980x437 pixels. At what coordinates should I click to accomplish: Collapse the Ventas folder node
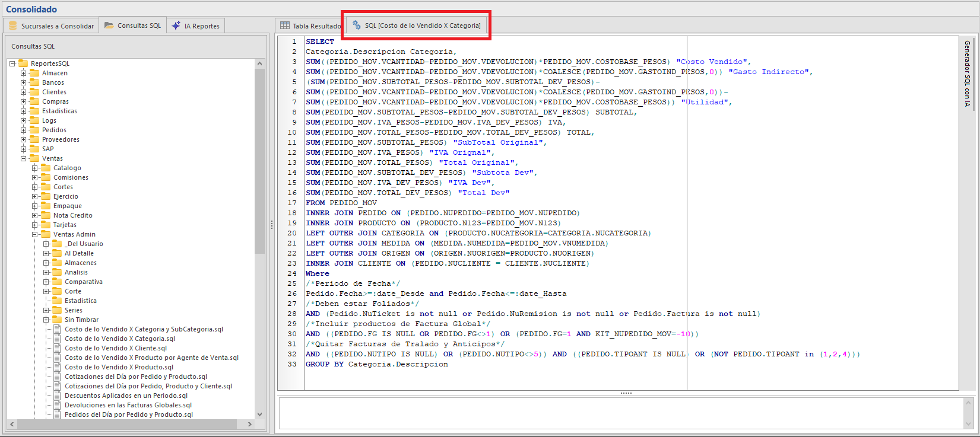click(23, 158)
